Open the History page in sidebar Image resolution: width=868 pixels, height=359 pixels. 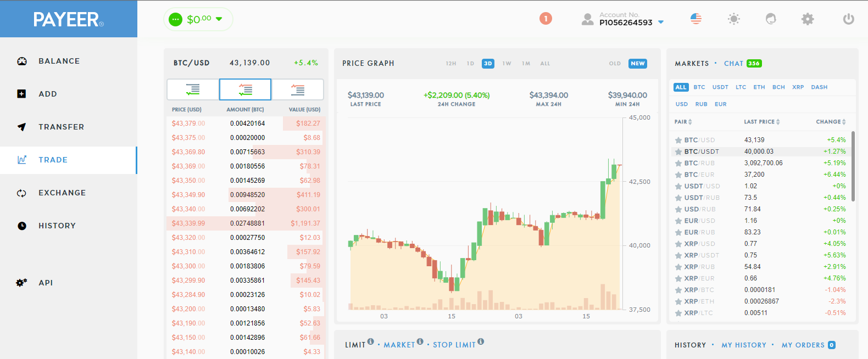(x=57, y=226)
